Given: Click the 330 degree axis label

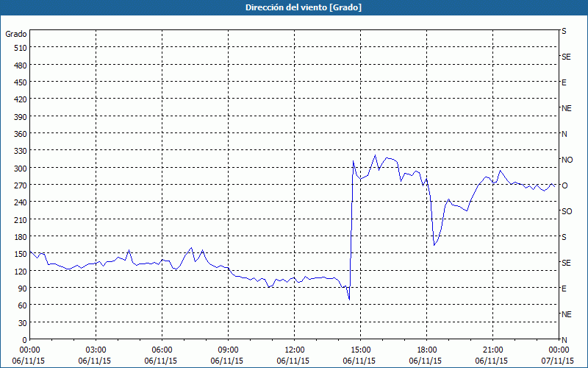Looking at the screenshot, I should 21,151.
